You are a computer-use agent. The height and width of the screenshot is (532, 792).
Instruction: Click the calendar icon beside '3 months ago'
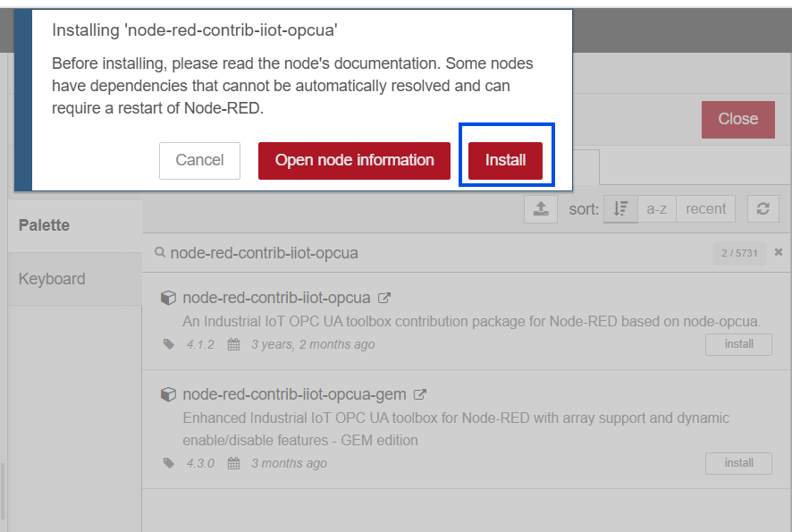(233, 463)
